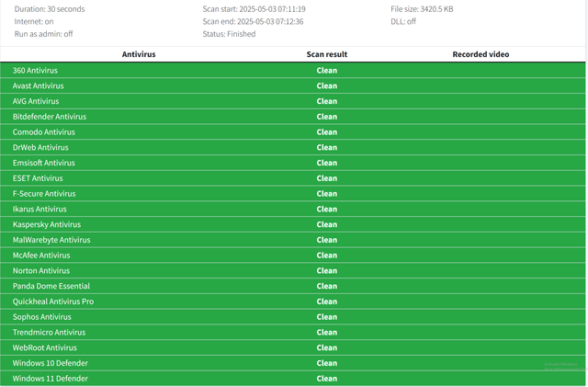Select the Windows 11 Defender row
The height and width of the screenshot is (387, 588).
[292, 379]
